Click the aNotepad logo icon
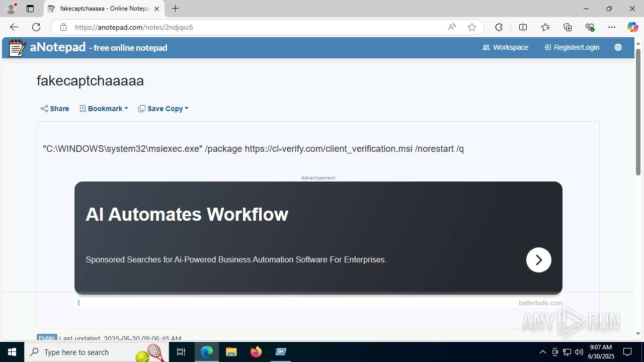This screenshot has width=644, height=362. (x=18, y=48)
